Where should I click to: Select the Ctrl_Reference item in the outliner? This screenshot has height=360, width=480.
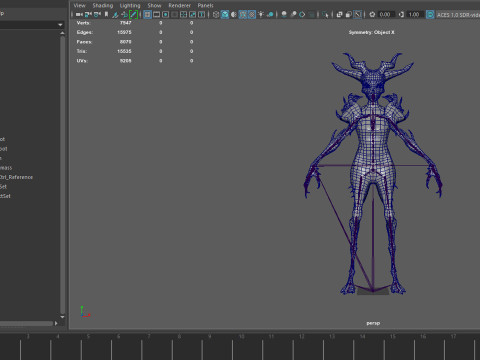(16, 177)
